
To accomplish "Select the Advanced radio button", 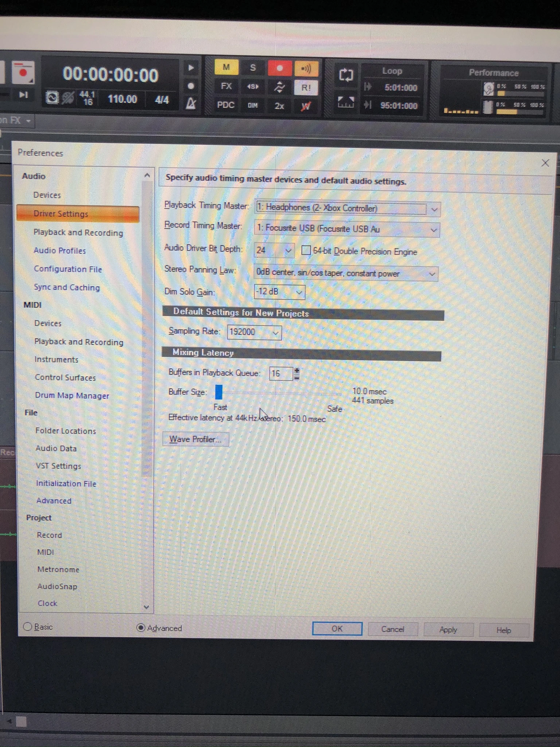I will pos(141,628).
